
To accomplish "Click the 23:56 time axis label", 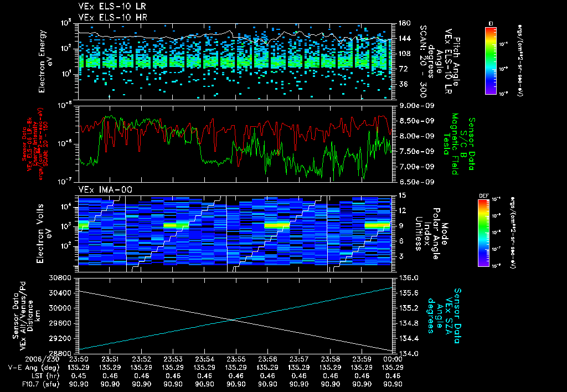I will [x=267, y=359].
